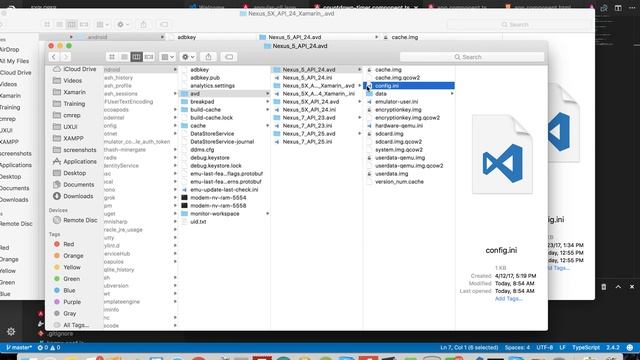Expand the breakpad folder arrow
The height and width of the screenshot is (360, 640).
[267, 102]
